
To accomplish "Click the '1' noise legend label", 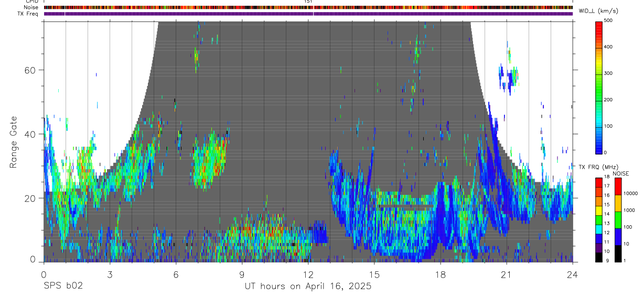I will pos(624,260).
